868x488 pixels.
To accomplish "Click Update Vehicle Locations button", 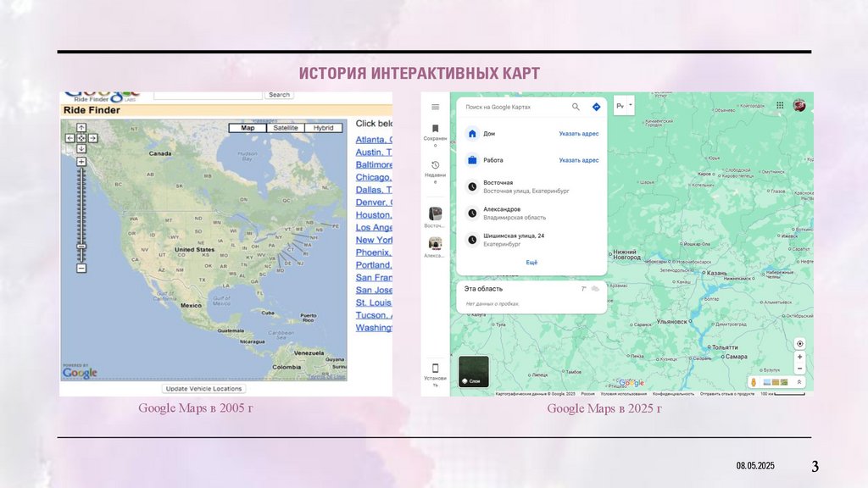I will (x=203, y=388).
